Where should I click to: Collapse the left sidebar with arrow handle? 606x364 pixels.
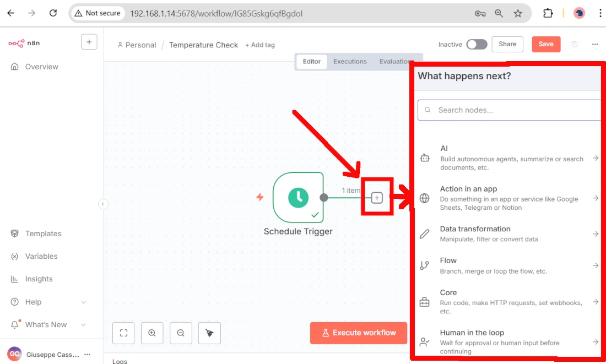(x=102, y=204)
